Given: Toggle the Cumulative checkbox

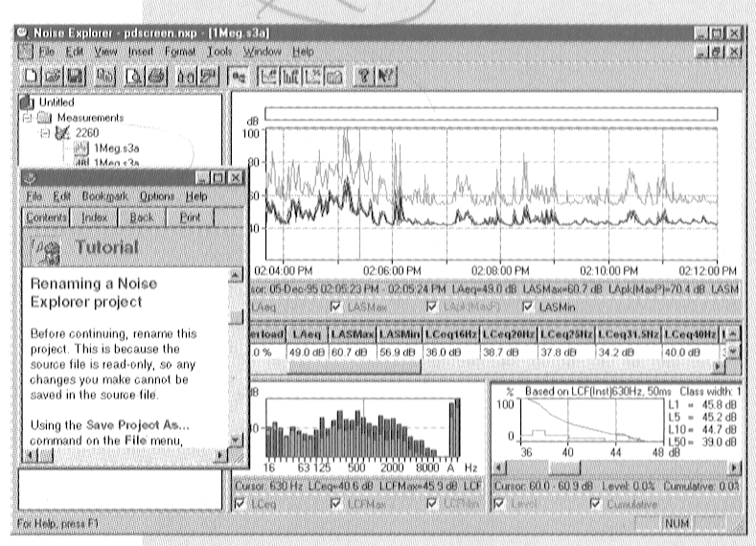Looking at the screenshot, I should (595, 504).
